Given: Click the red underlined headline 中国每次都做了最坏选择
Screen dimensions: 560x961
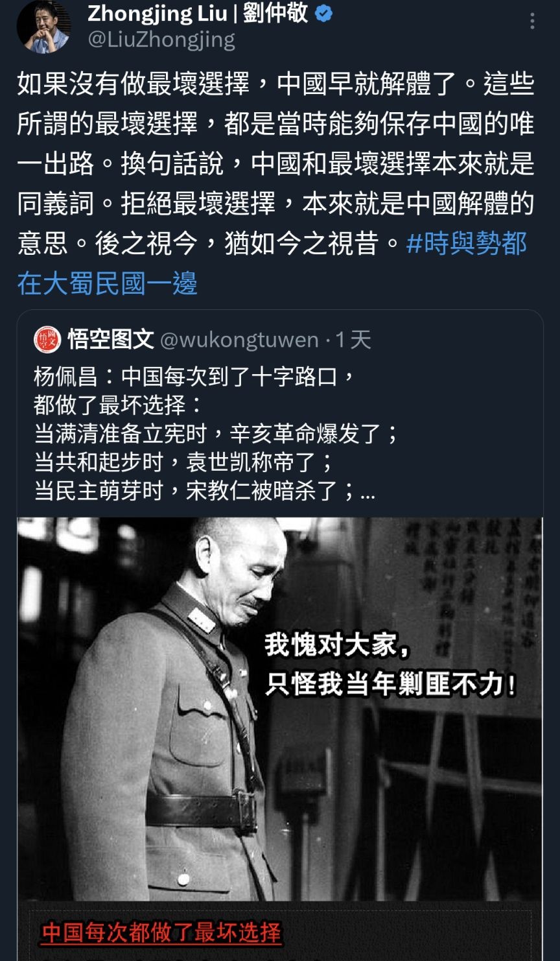Looking at the screenshot, I should (x=161, y=933).
